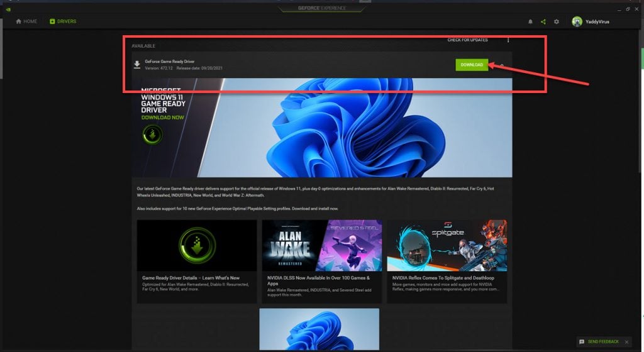The width and height of the screenshot is (644, 352).
Task: Click DOWNLOAD NOW on the banner
Action: [163, 118]
